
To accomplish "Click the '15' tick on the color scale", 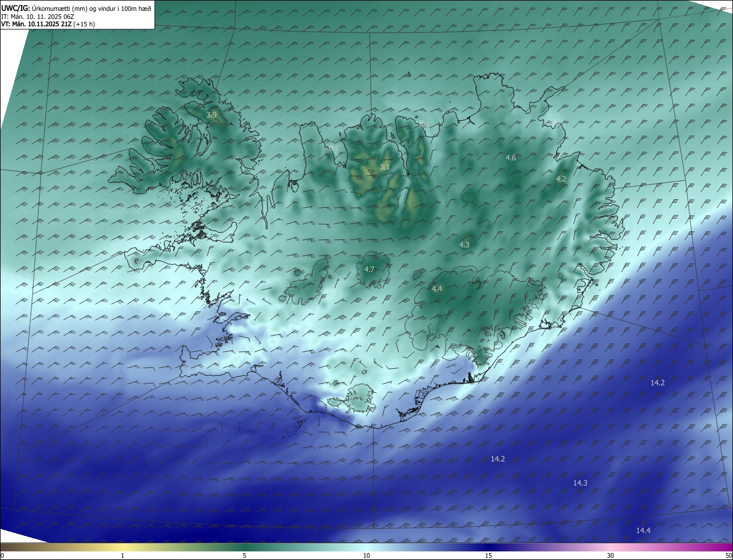I will (x=488, y=555).
